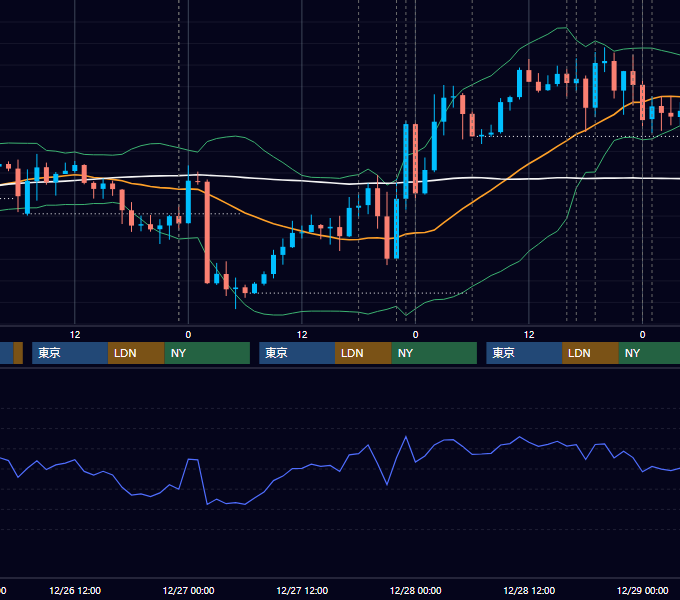Click the 12/27 12:00 date label

coord(302,590)
